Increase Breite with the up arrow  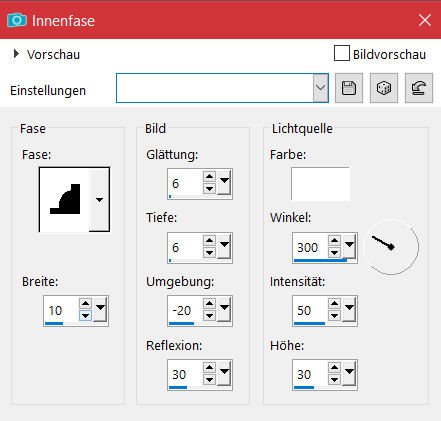tap(85, 303)
